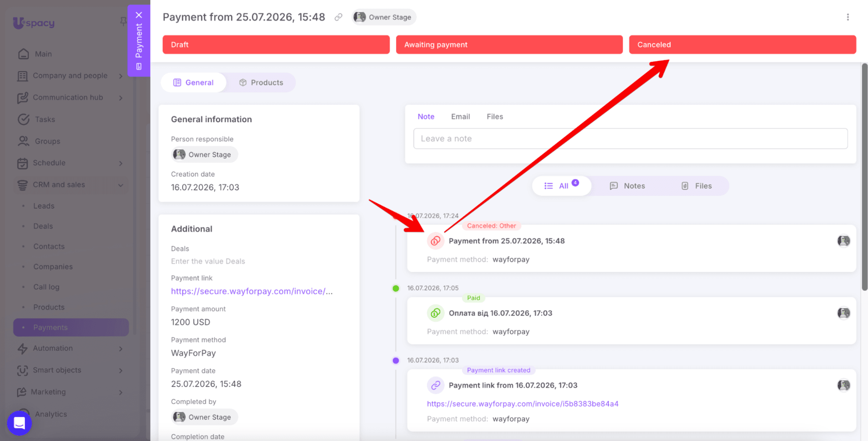Expand Automation chevron
Viewport: 868px width, 441px height.
click(121, 349)
